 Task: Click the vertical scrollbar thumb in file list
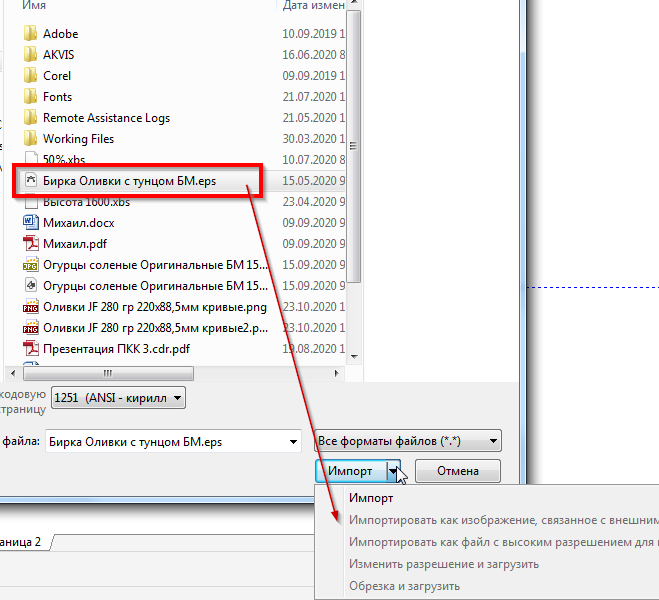tap(353, 146)
